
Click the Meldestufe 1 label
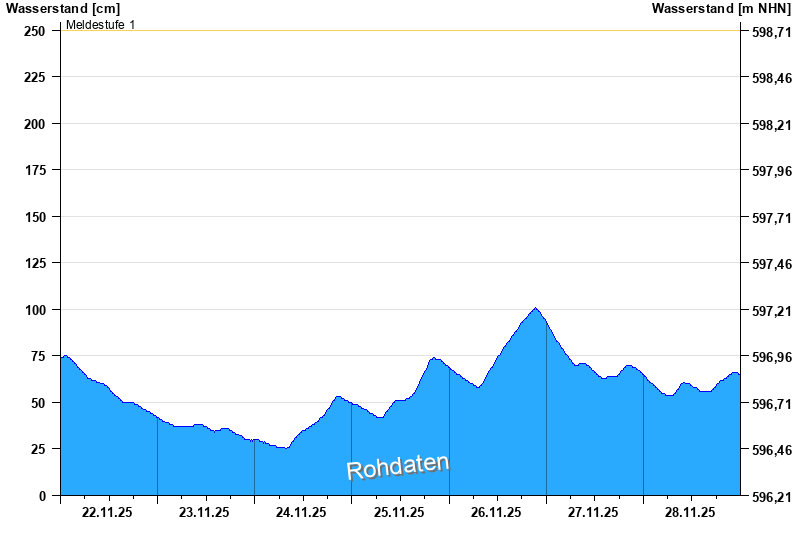click(x=101, y=24)
